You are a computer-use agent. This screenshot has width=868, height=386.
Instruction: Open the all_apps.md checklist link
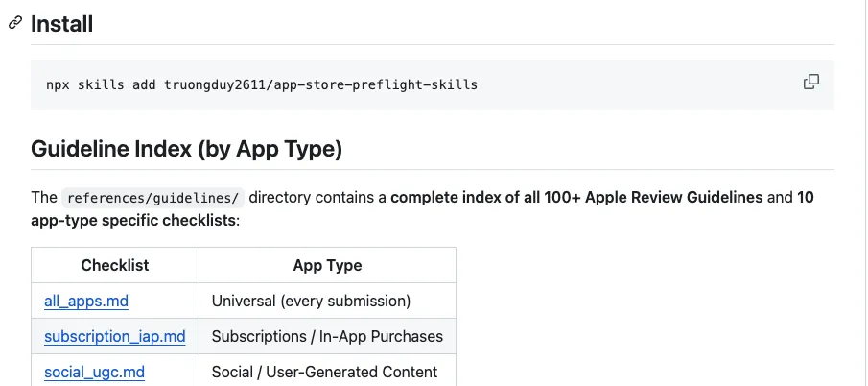tap(86, 301)
